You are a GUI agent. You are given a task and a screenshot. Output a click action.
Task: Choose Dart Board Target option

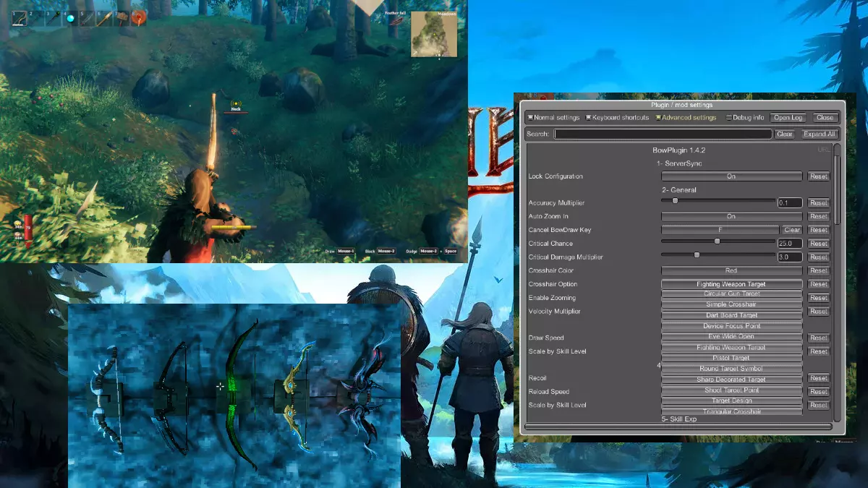731,315
